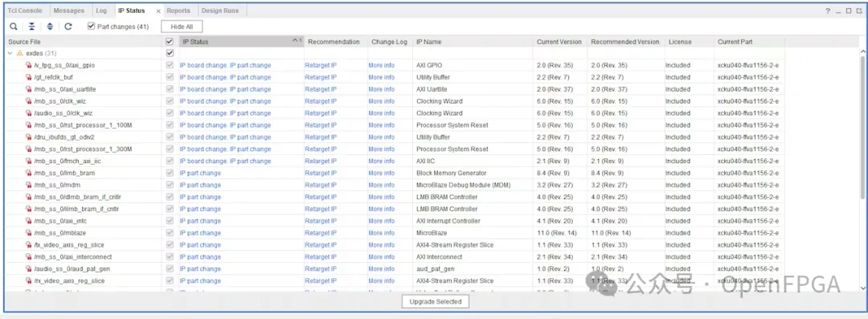Click the Upgrade Selected button

coord(436,301)
